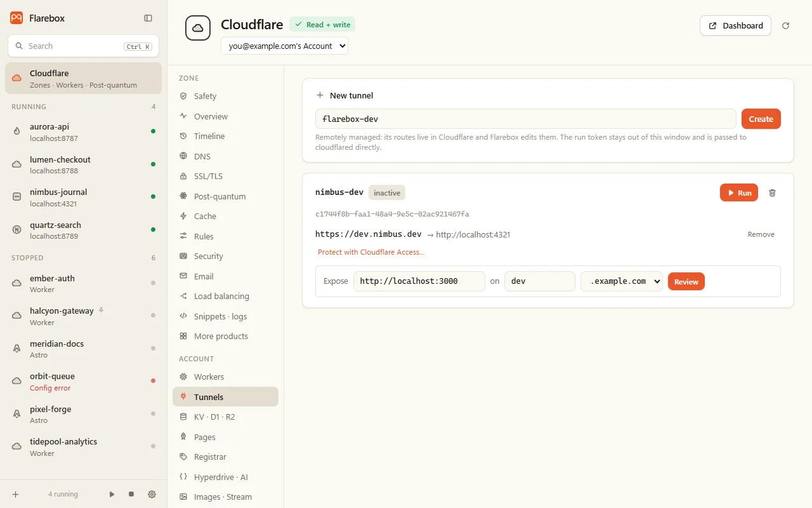812x508 pixels.
Task: Run the nimbus-dev tunnel
Action: coord(739,192)
